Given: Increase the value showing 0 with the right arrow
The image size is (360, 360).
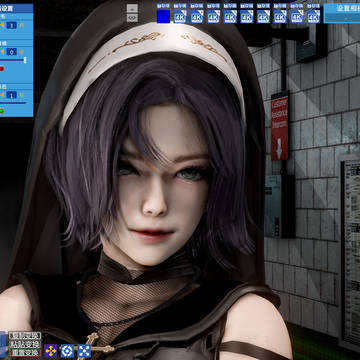Looking at the screenshot, I should (21, 52).
